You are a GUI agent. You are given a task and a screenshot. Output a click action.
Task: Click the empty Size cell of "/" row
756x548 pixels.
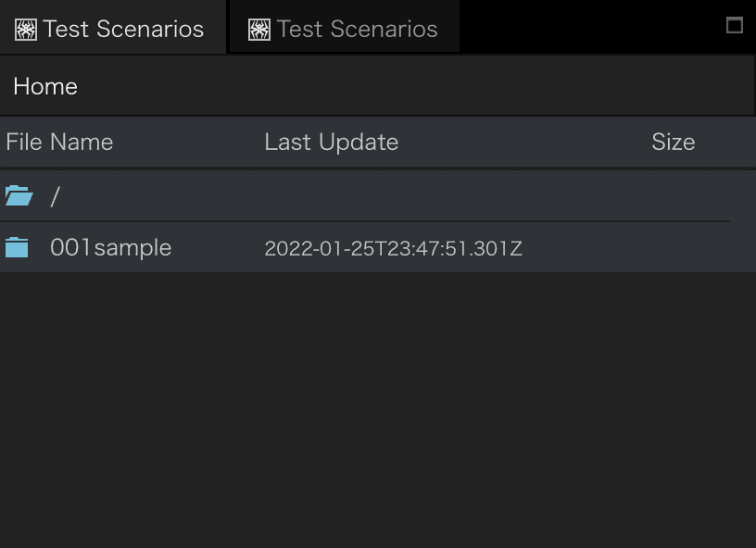673,196
